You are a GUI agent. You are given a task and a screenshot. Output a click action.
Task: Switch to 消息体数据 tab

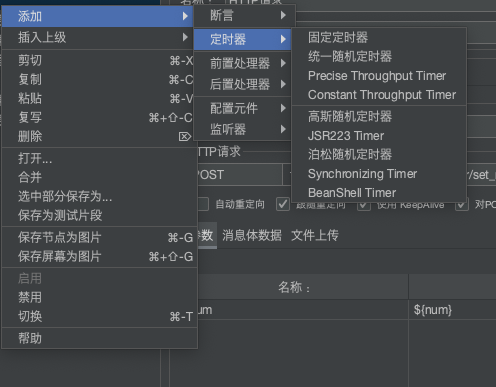coord(252,235)
